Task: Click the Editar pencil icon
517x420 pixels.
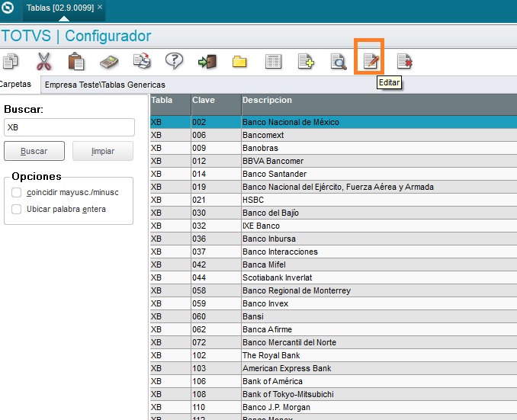Action: (371, 61)
